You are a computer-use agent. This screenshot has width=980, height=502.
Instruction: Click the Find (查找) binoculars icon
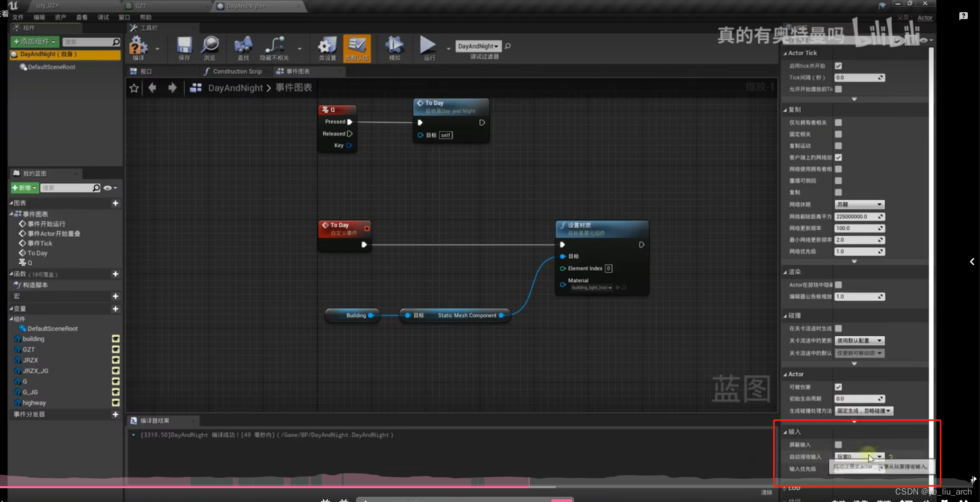click(243, 46)
